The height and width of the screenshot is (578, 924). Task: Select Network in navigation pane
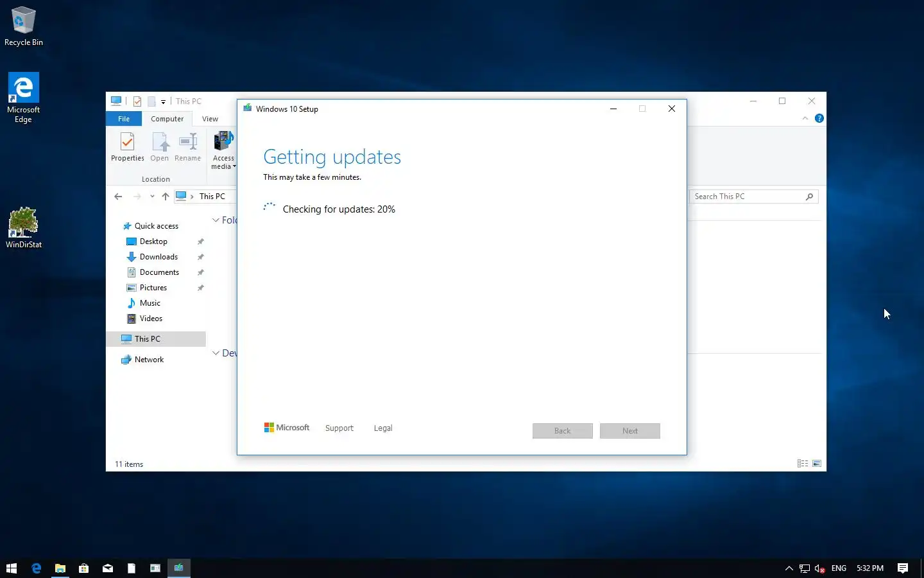149,360
